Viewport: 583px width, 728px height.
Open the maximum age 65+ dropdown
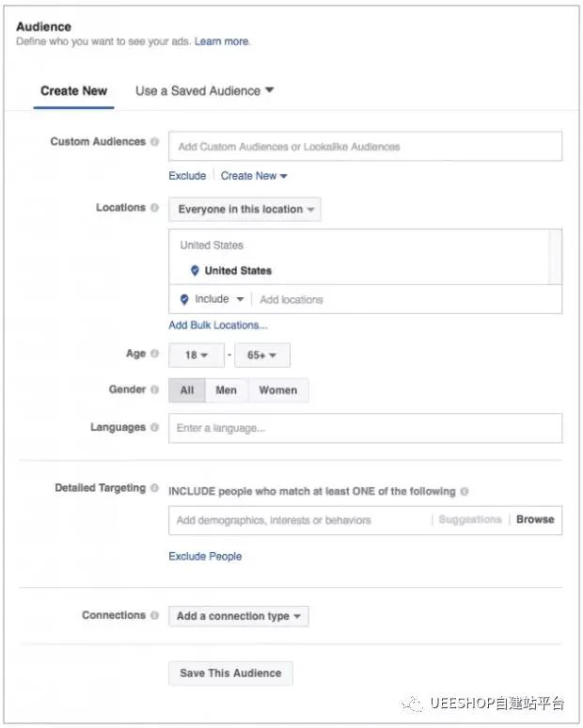point(262,356)
